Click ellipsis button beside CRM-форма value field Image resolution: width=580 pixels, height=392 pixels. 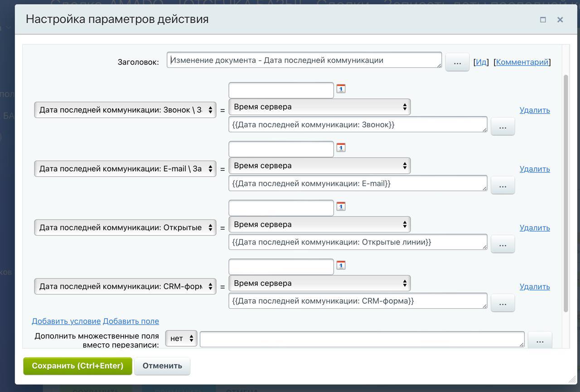click(503, 304)
